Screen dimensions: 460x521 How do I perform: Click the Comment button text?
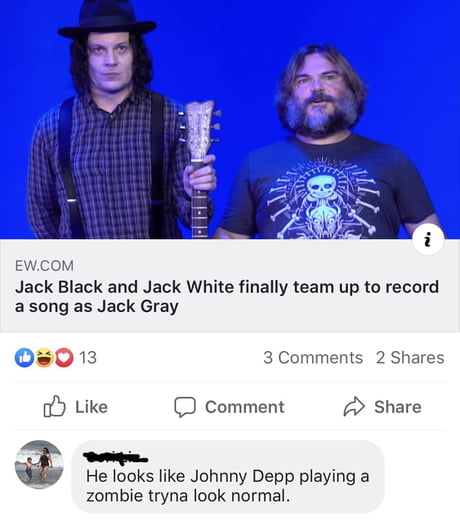[x=245, y=407]
